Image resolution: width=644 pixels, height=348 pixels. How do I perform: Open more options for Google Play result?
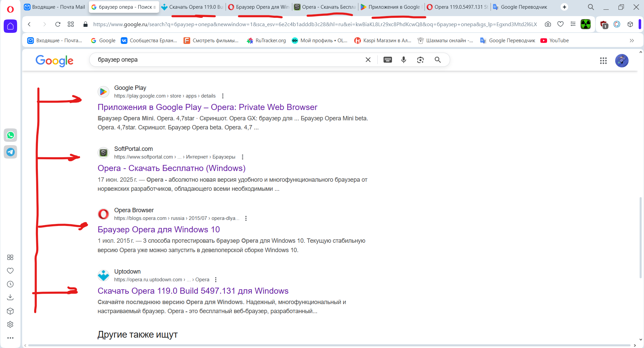pos(223,96)
